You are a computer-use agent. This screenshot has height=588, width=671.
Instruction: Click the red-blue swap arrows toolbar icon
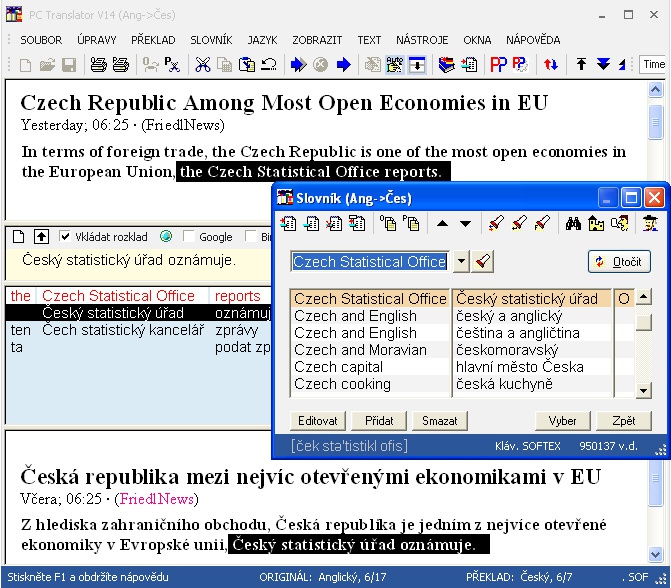tap(551, 65)
